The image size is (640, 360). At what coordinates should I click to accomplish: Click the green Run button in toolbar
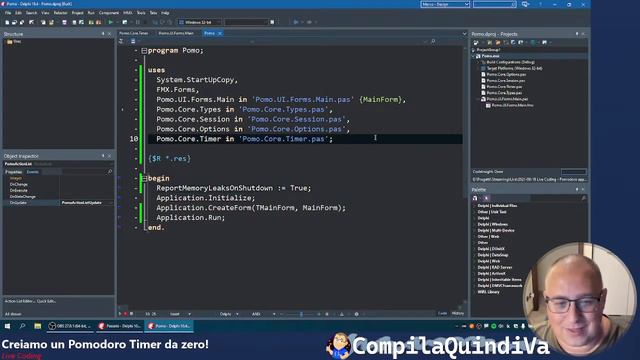tap(110, 22)
